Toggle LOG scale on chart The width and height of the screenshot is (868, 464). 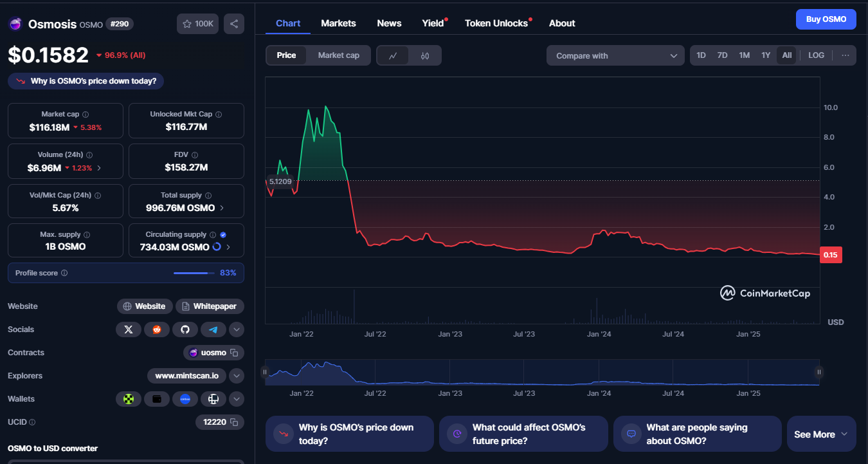coord(816,55)
